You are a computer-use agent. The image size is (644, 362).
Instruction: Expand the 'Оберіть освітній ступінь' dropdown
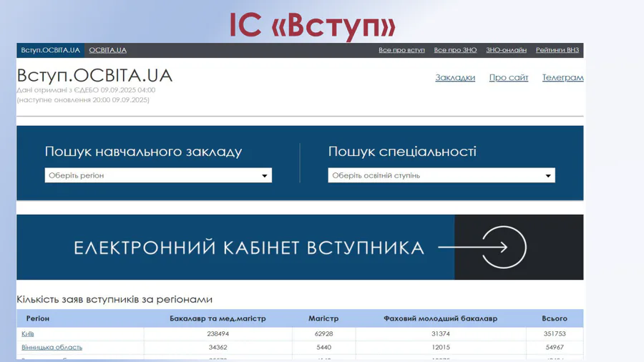click(441, 175)
